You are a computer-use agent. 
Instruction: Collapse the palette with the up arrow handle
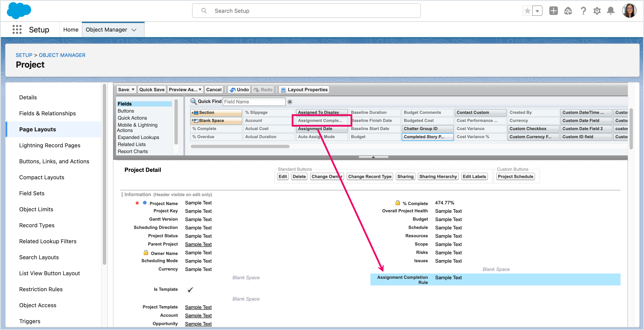click(373, 157)
